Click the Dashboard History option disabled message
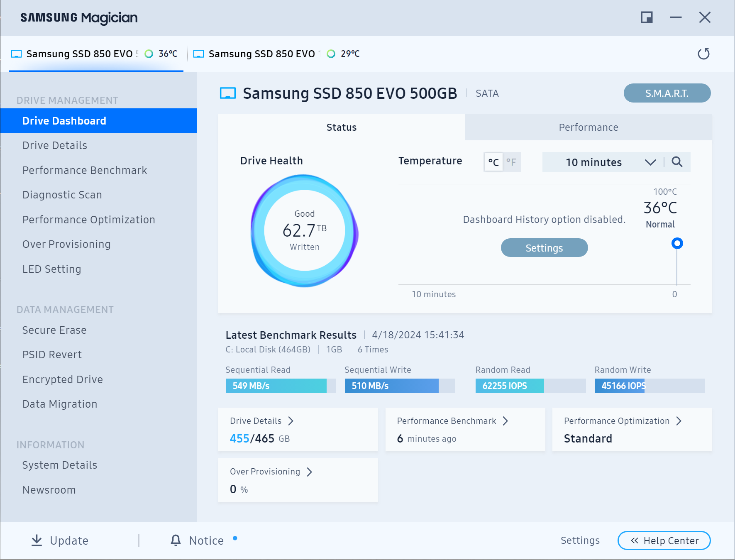The image size is (735, 560). pos(544,220)
